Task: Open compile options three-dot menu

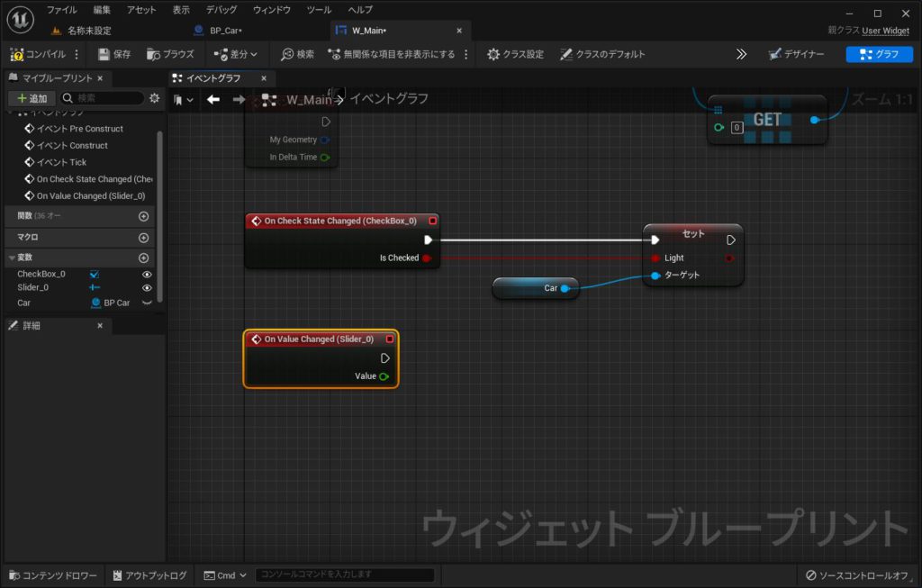Action: (77, 54)
